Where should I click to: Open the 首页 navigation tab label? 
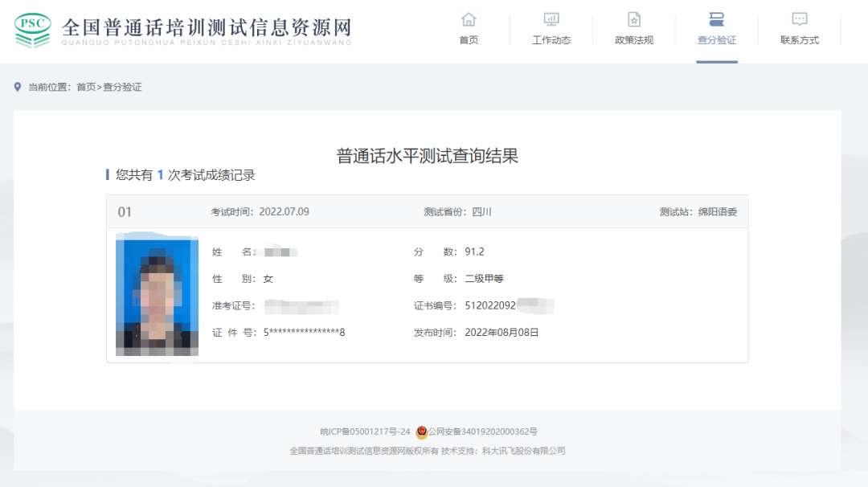[x=469, y=40]
